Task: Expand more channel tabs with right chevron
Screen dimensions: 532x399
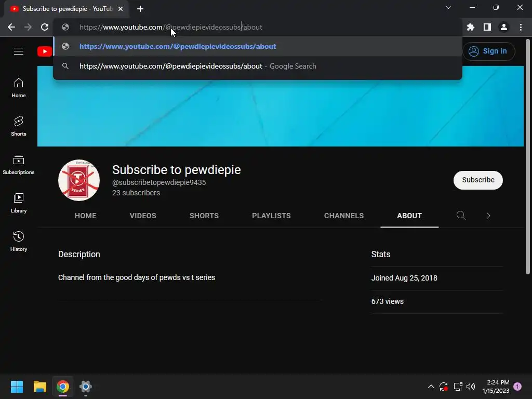Action: click(x=488, y=216)
